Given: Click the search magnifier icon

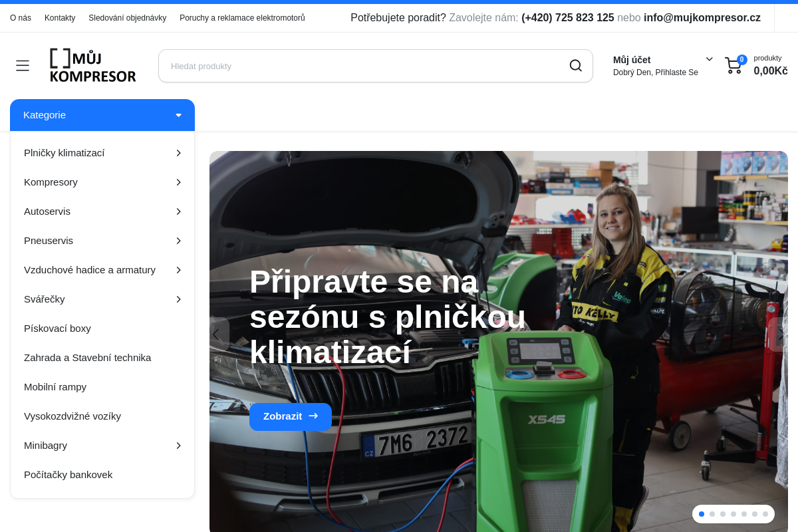Looking at the screenshot, I should click(x=575, y=65).
